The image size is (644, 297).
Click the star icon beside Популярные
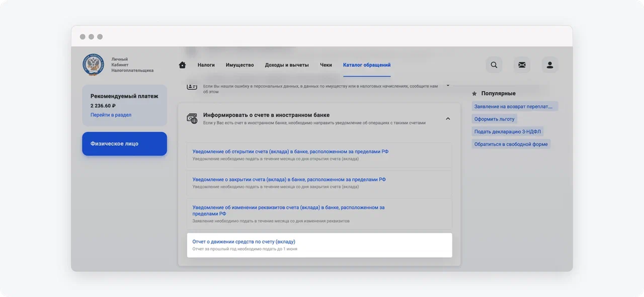pos(474,94)
